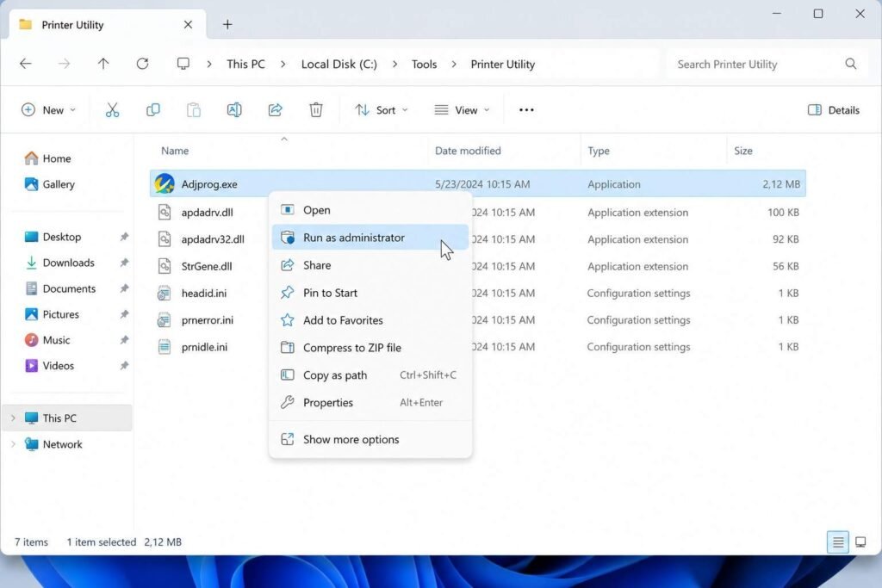Sort by Name column header
Viewport: 882px width, 588px height.
pyautogui.click(x=175, y=151)
